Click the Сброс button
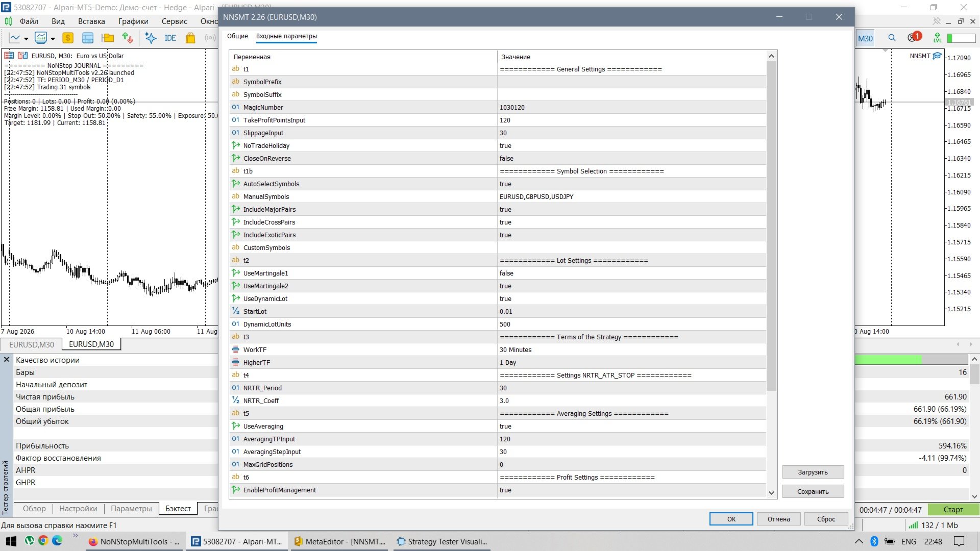The image size is (980, 551). 826,519
